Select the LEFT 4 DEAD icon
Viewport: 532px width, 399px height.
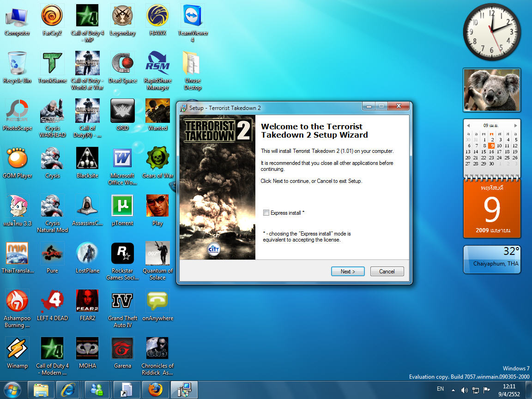click(52, 305)
